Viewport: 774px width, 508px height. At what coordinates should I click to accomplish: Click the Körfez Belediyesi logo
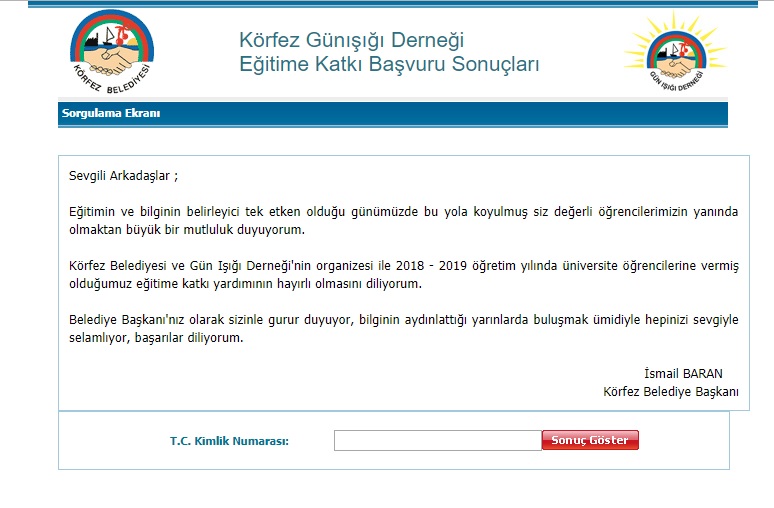(x=113, y=48)
